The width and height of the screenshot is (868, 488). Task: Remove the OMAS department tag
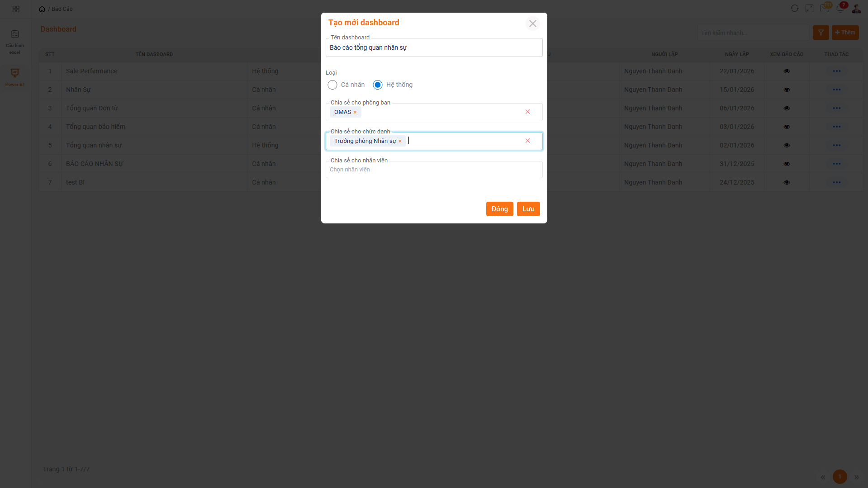(x=355, y=113)
